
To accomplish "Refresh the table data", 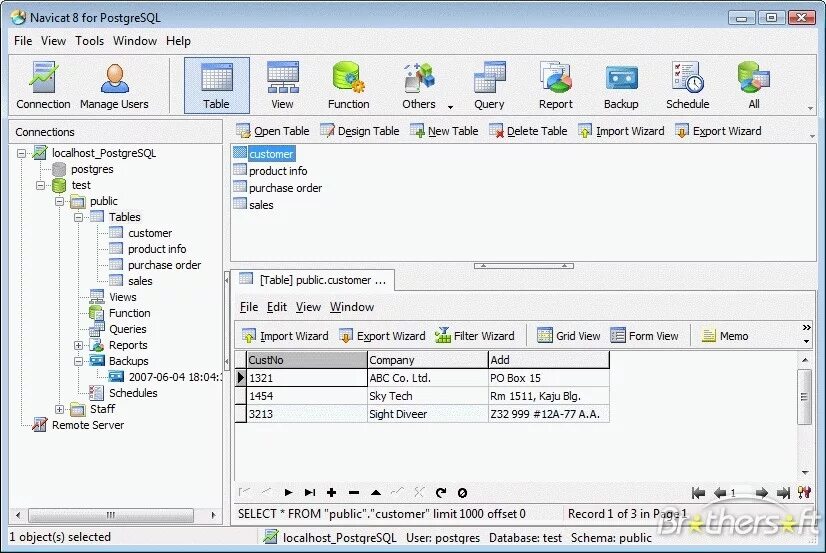I will 441,492.
